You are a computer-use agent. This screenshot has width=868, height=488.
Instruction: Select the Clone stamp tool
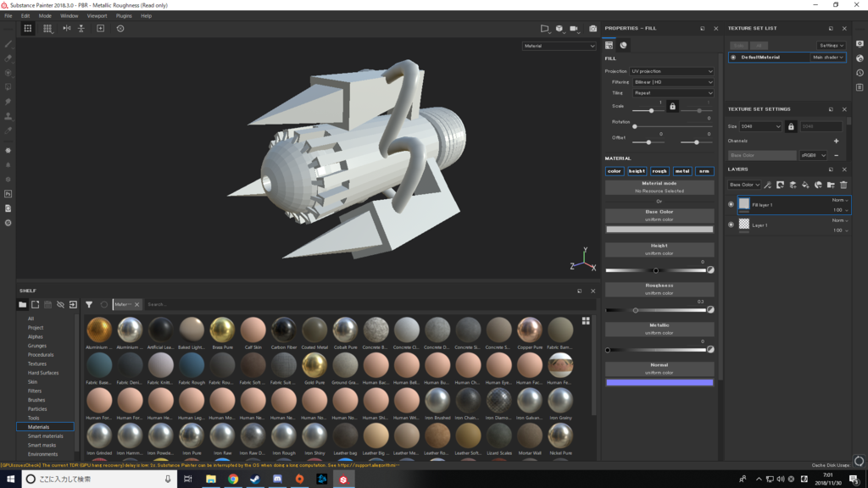tap(8, 116)
